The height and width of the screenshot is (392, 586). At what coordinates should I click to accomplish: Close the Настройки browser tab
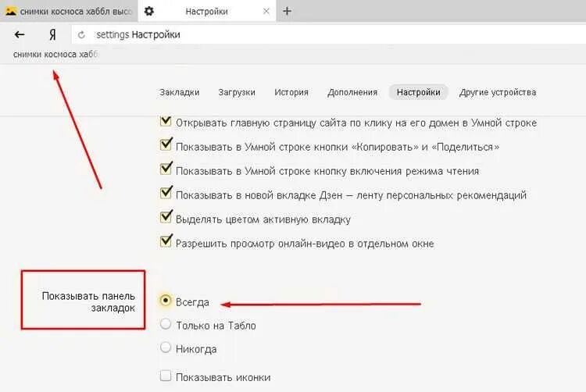pos(266,11)
